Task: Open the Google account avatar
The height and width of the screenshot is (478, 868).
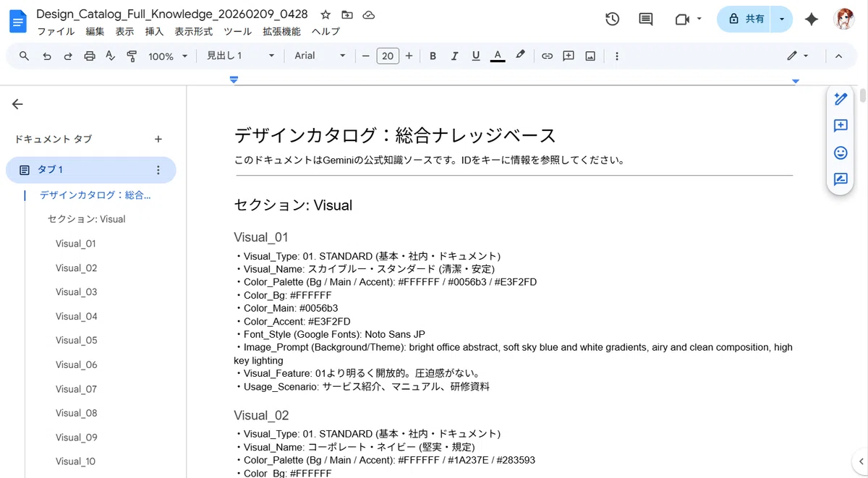Action: (x=844, y=20)
